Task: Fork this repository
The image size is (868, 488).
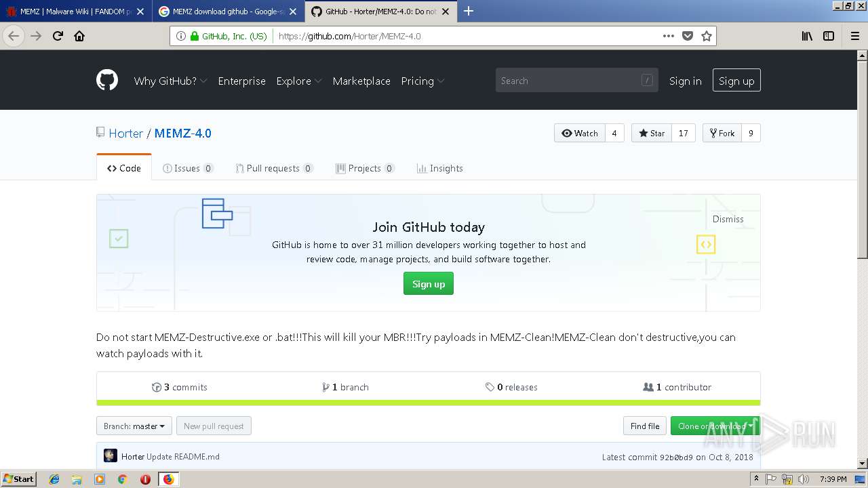Action: click(x=722, y=134)
